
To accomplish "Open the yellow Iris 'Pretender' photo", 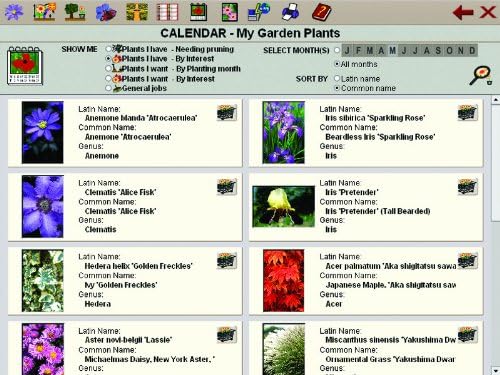I will click(x=284, y=207).
